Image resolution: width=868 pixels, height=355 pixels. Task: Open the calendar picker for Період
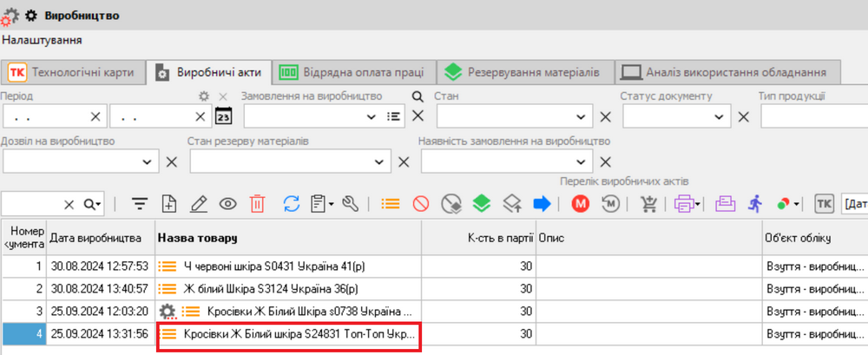coord(224,115)
